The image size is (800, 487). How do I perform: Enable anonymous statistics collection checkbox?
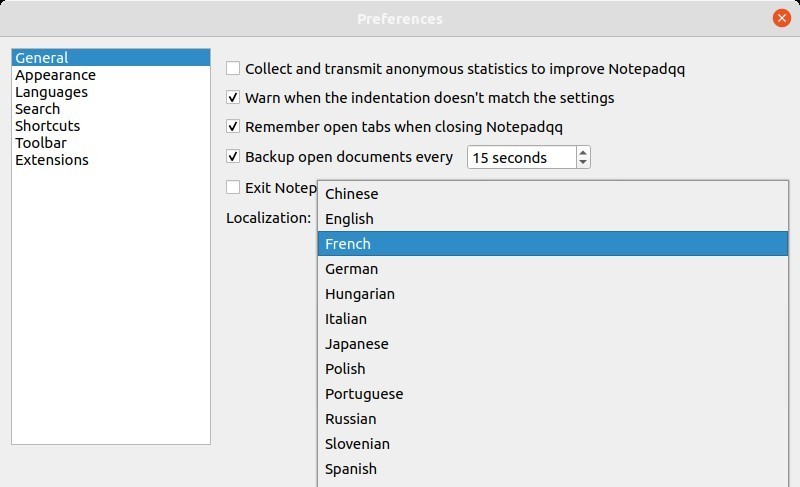coord(233,69)
